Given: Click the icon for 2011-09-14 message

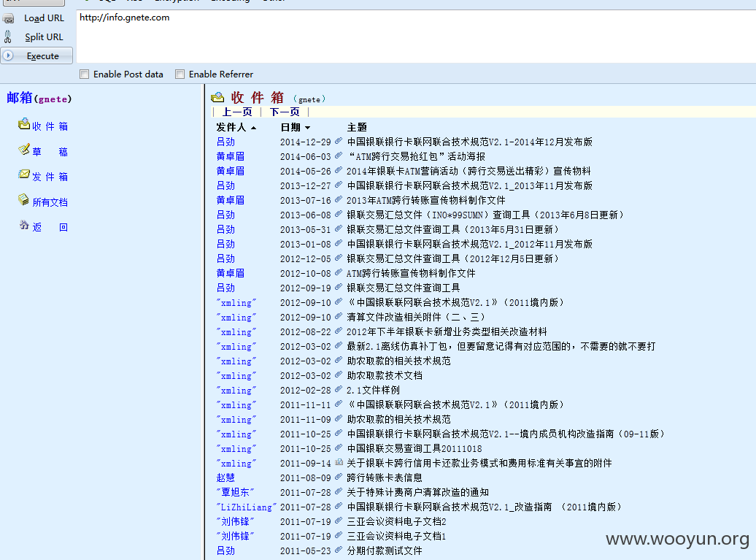Looking at the screenshot, I should (x=339, y=462).
